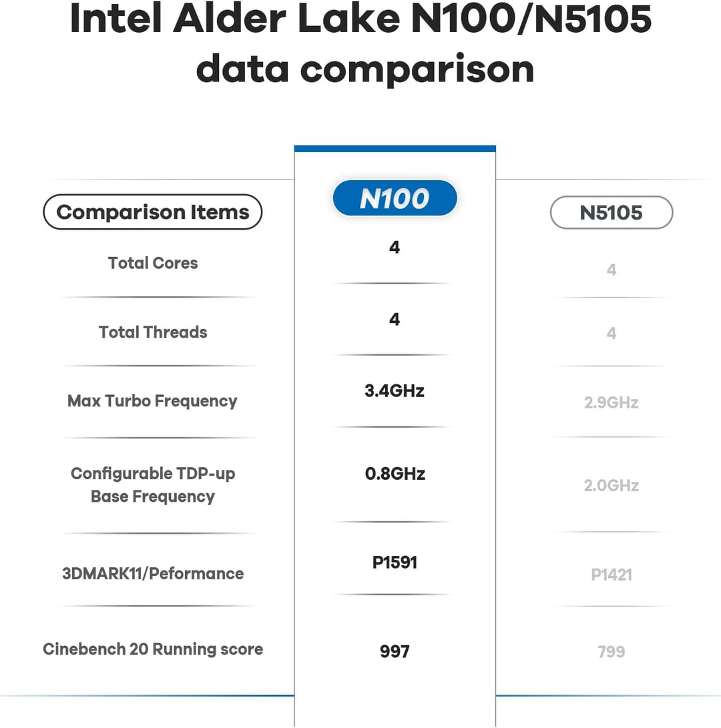Image resolution: width=721 pixels, height=728 pixels.
Task: Select the Max Turbo Frequency label
Action: point(152,400)
